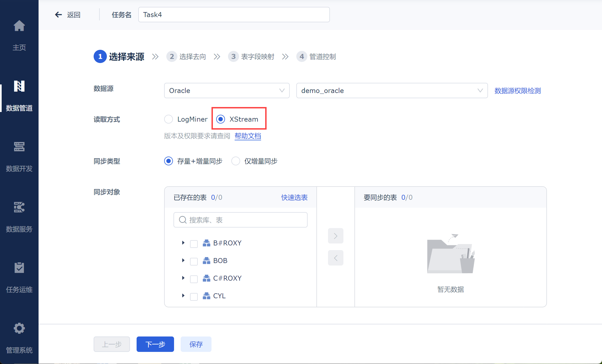The height and width of the screenshot is (364, 602).
Task: Select 仅增量同步 sync type
Action: (x=236, y=161)
